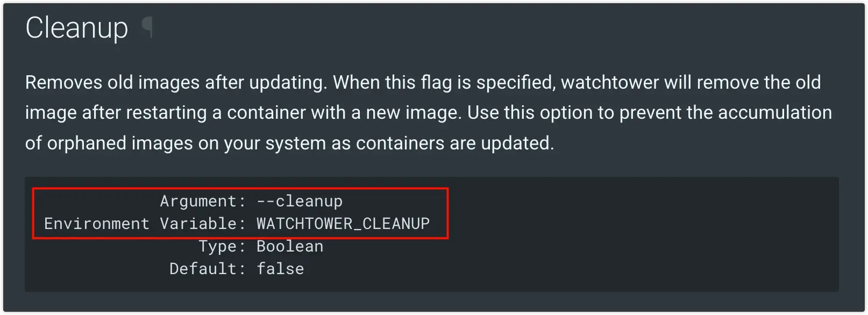
Task: Click the Default: label in code block
Action: pos(208,269)
